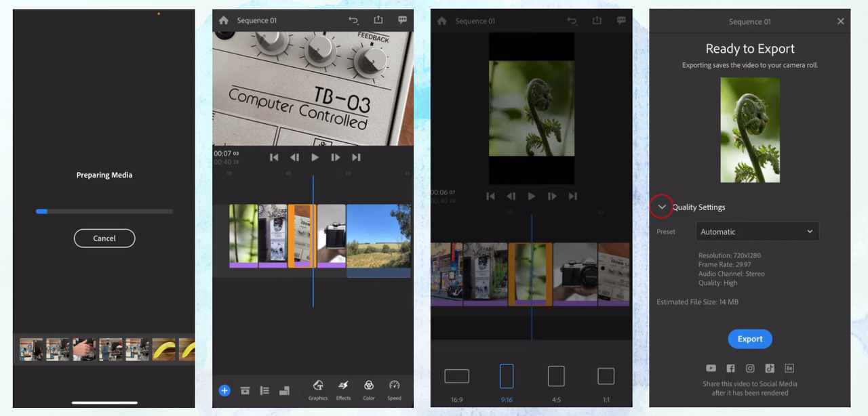This screenshot has width=868, height=416.
Task: Step back one frame under fern preview
Action: coord(511,196)
